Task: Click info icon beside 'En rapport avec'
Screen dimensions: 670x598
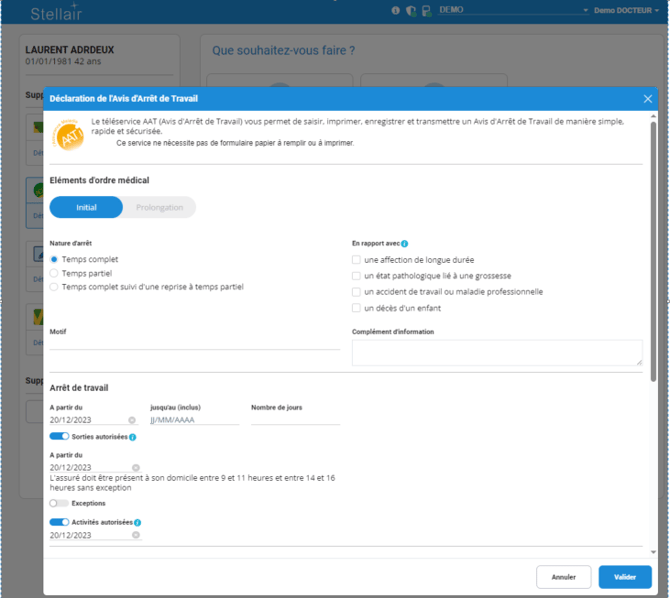Action: 405,243
